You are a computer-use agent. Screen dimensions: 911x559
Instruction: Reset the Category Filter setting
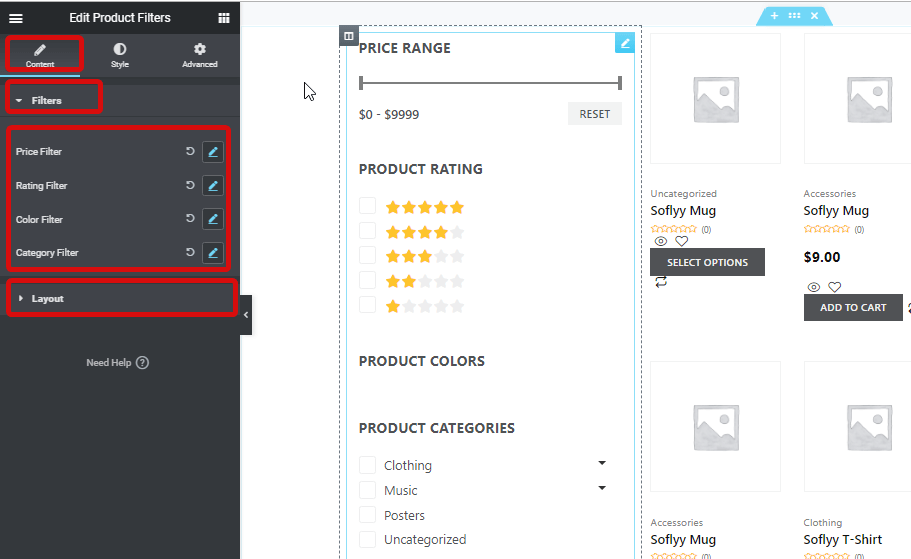coord(190,252)
